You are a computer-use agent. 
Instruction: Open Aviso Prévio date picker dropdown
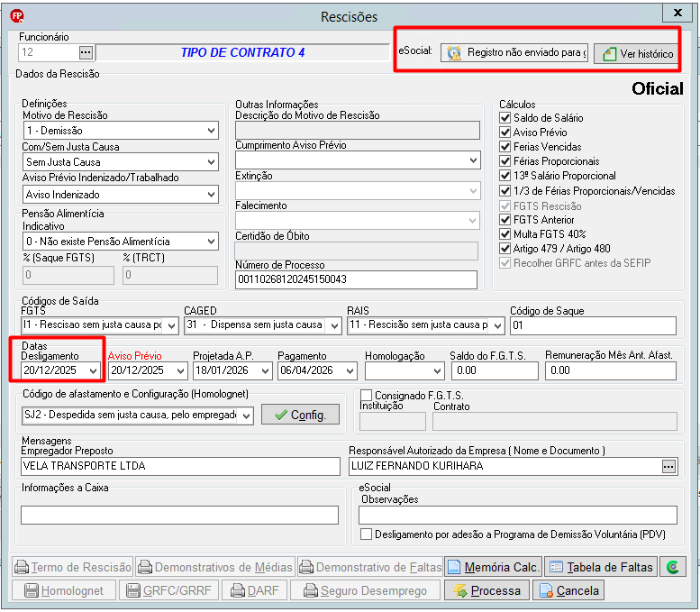(180, 370)
